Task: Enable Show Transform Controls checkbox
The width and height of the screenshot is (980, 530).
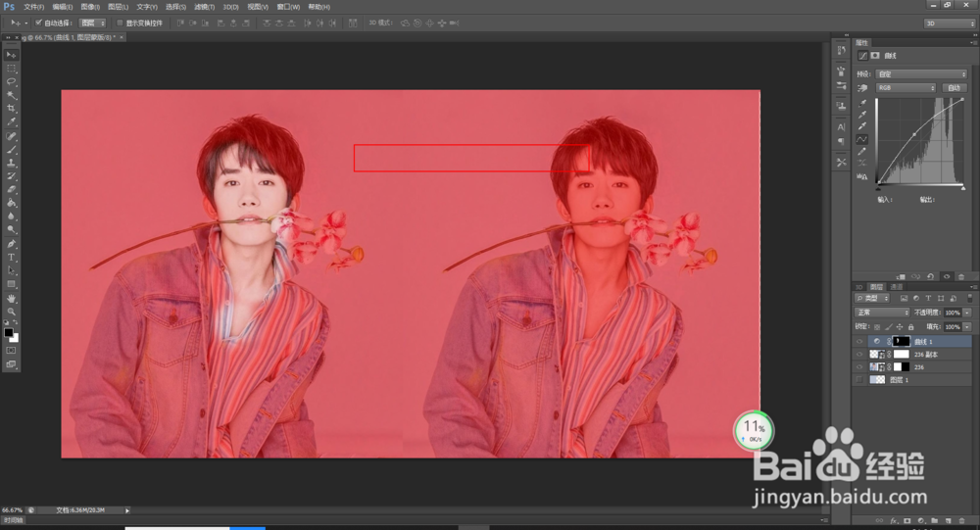Action: [120, 23]
